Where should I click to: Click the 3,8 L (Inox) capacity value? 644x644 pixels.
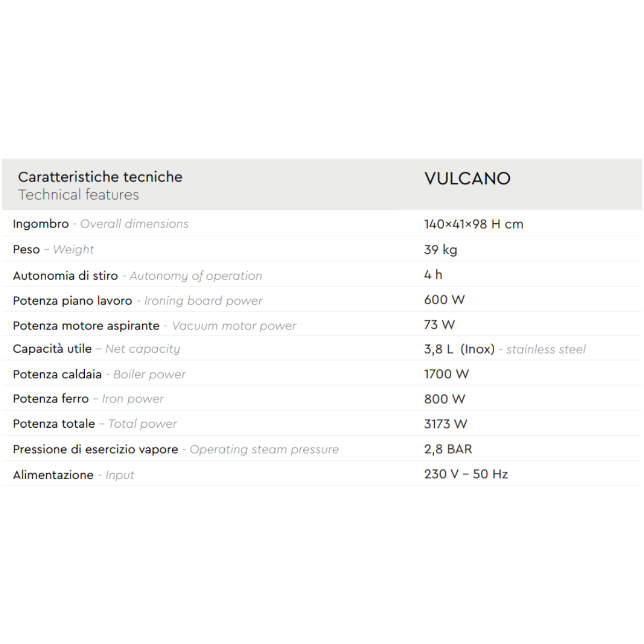(459, 349)
